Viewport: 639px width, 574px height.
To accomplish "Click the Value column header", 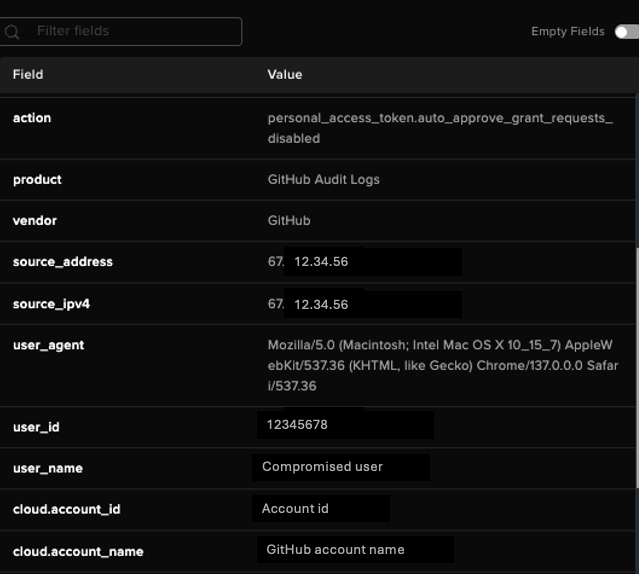I will click(285, 75).
